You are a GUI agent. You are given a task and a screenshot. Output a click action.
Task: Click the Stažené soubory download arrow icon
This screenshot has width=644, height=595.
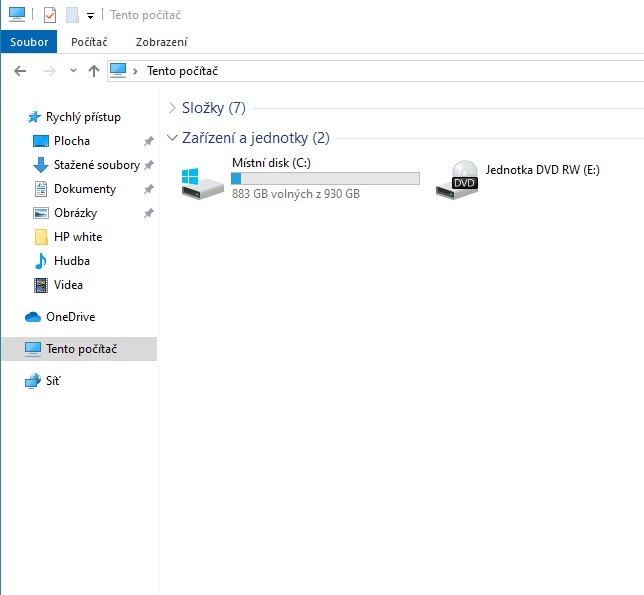[x=41, y=165]
